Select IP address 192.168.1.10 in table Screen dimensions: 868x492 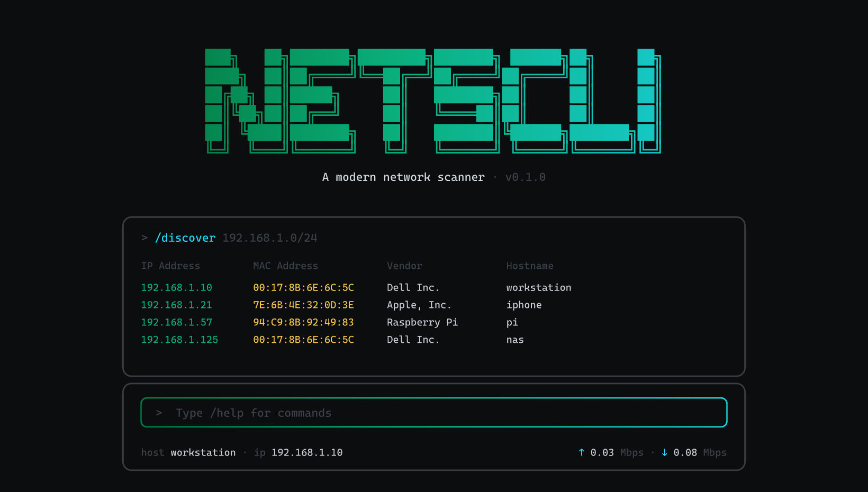tap(177, 288)
